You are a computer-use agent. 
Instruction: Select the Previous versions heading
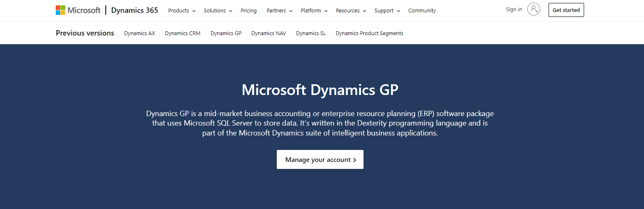point(85,33)
